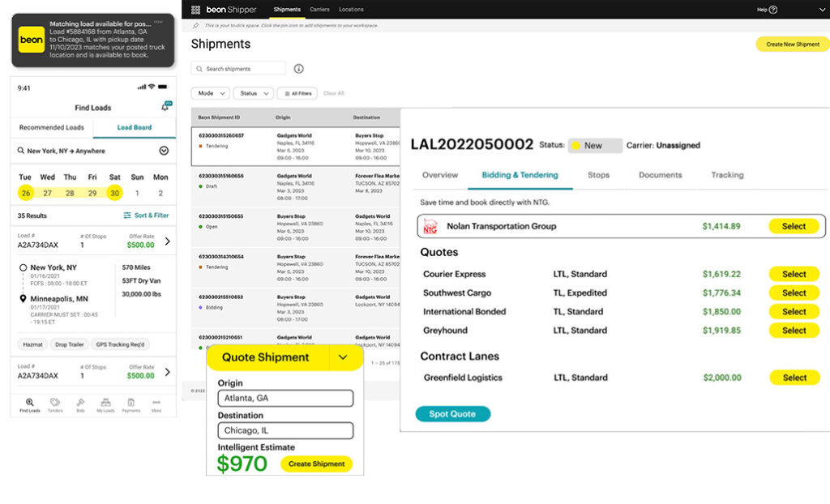The width and height of the screenshot is (830, 504).
Task: Open the Mode filter dropdown
Action: click(210, 93)
